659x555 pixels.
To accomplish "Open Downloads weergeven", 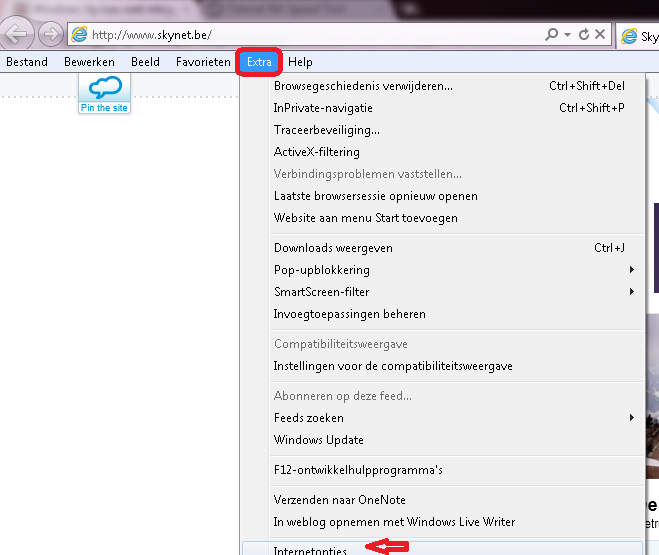I will (443, 248).
